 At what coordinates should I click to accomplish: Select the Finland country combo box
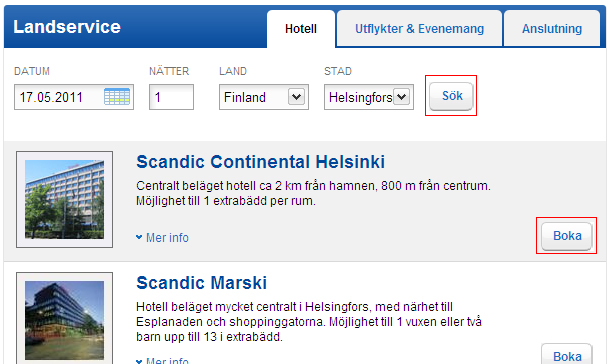[x=264, y=97]
